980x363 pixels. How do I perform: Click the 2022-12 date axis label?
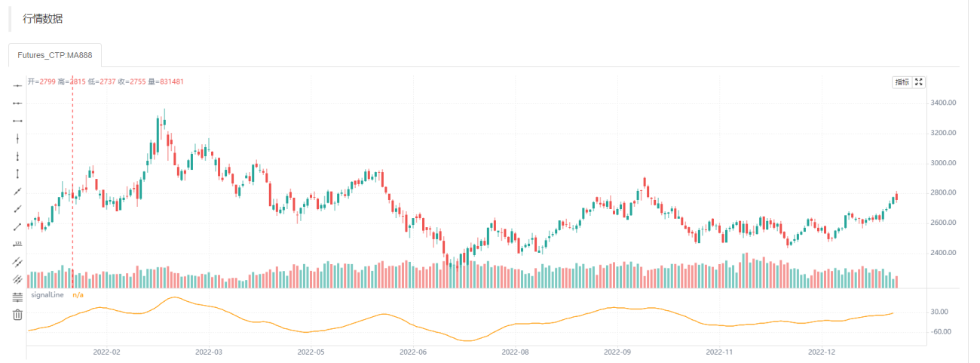(x=822, y=352)
